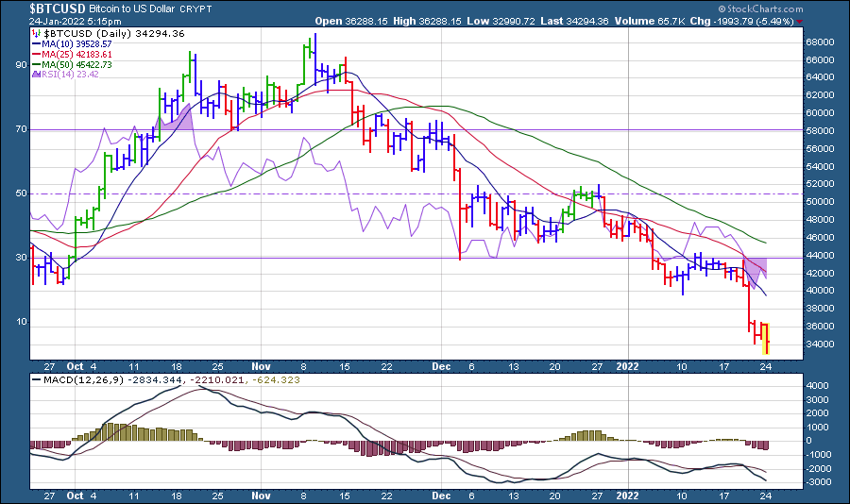Click the green MA(50) legend line marker
Viewport: 850px width, 504px height.
pos(34,64)
